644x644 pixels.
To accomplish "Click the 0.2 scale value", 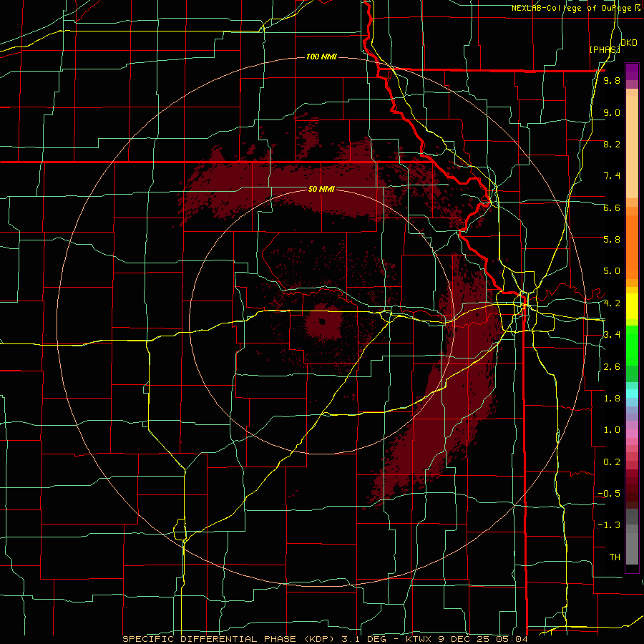I will [612, 462].
